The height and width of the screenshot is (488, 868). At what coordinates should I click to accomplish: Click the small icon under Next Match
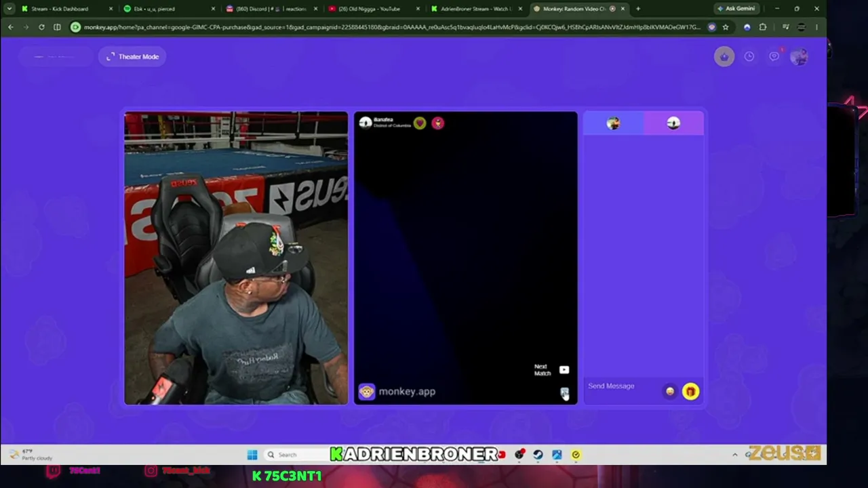point(564,392)
